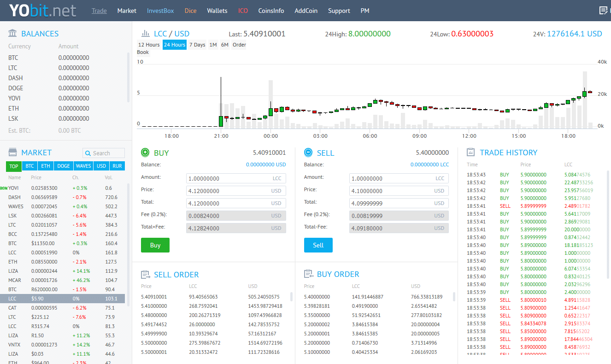Open CoinsInfo page

pos(271,11)
